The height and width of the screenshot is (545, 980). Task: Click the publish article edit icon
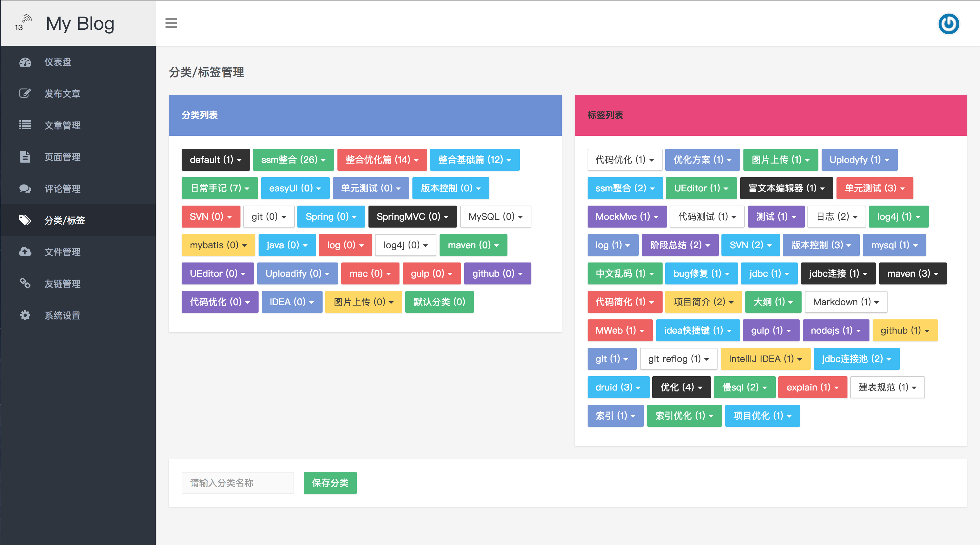pos(25,93)
